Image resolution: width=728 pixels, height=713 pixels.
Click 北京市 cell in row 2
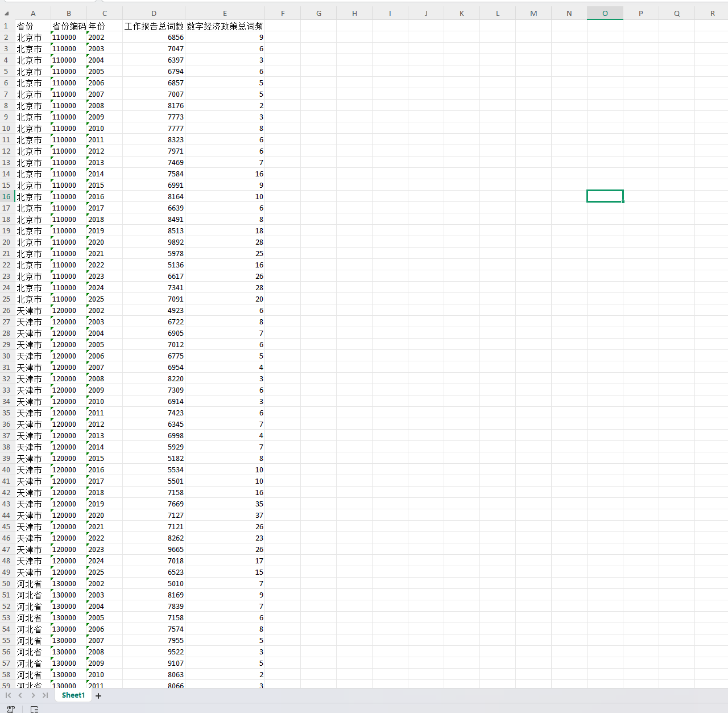(x=33, y=37)
